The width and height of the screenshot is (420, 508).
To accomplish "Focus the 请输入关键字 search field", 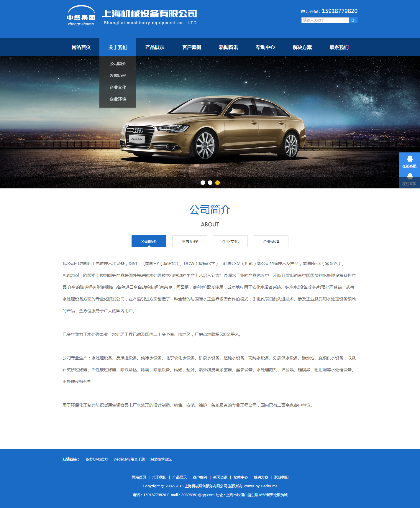I will [325, 20].
